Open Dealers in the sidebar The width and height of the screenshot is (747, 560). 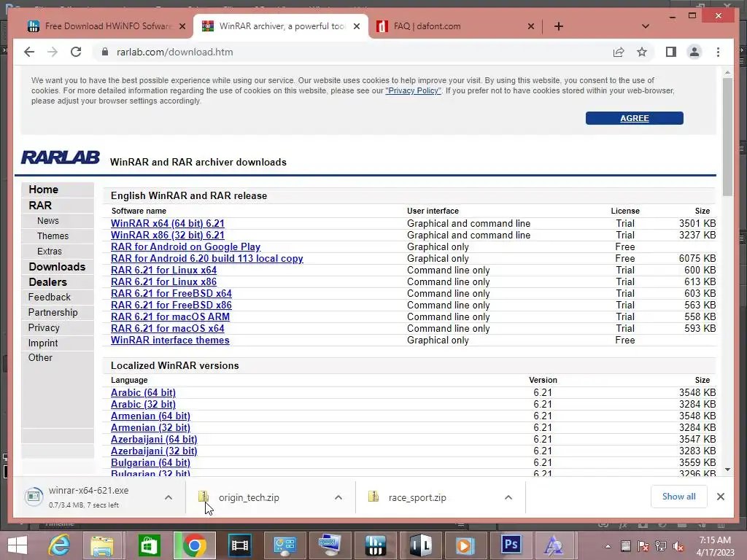coord(47,282)
